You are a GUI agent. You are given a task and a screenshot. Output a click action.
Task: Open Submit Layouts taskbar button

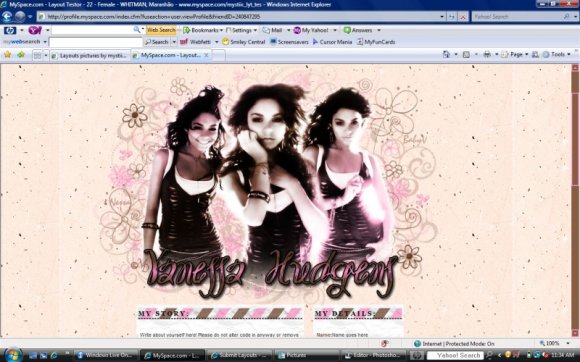pos(239,355)
